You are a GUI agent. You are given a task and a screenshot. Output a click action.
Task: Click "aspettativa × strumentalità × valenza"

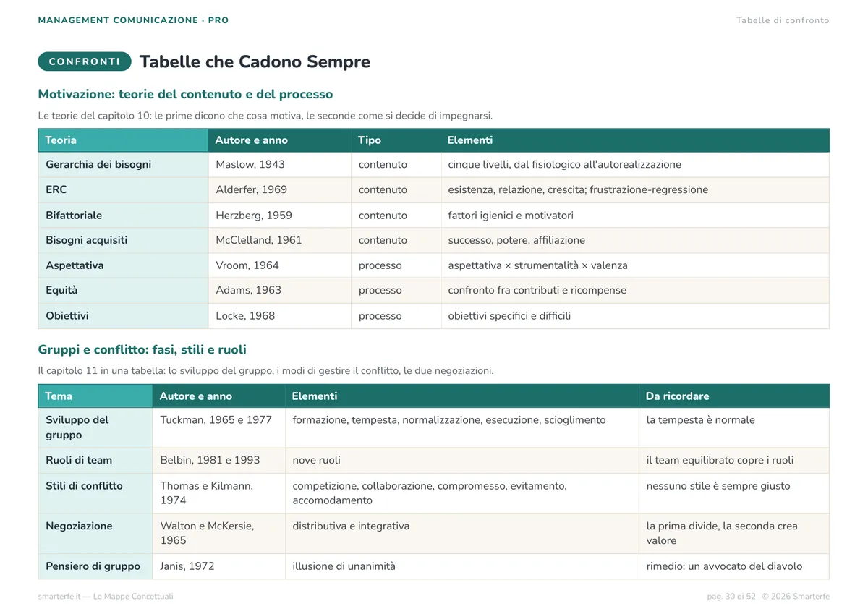[x=537, y=265]
